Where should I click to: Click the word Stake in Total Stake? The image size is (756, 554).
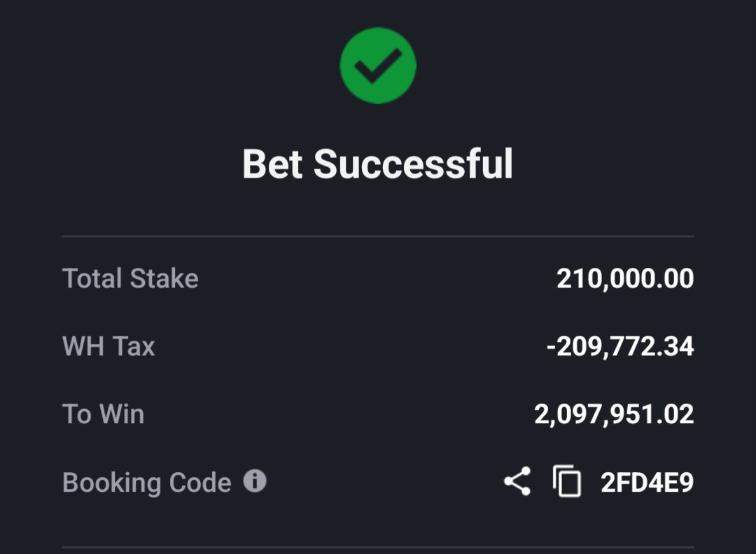[x=164, y=278]
